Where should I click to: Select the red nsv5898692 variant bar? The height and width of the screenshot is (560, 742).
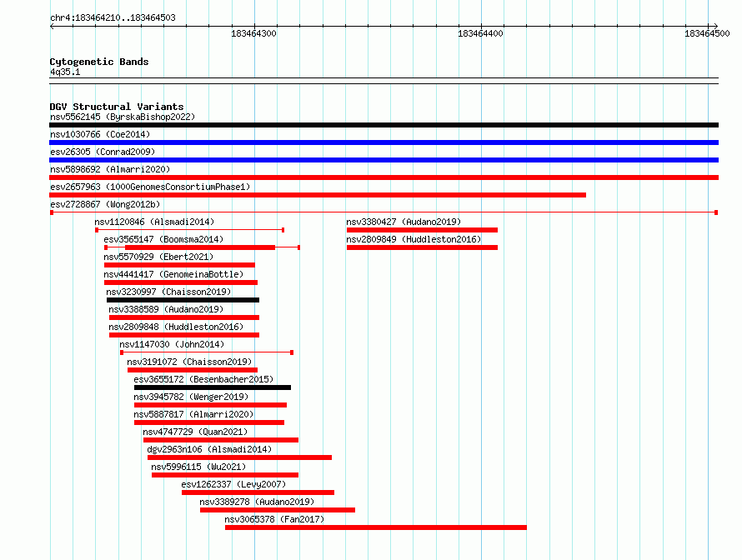384,177
